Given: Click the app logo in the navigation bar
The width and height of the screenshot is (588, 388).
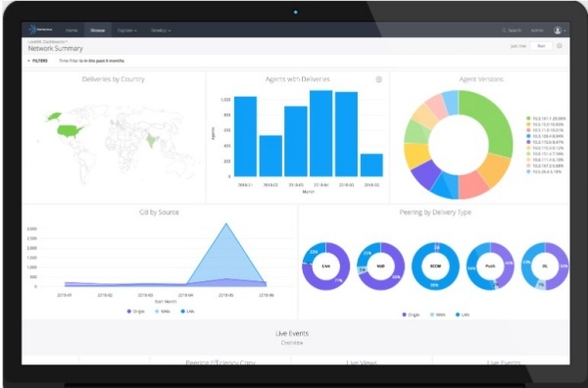Looking at the screenshot, I should tap(40, 29).
